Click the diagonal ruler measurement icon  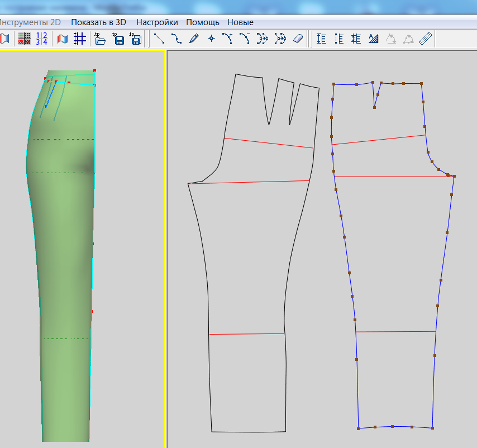coord(426,39)
